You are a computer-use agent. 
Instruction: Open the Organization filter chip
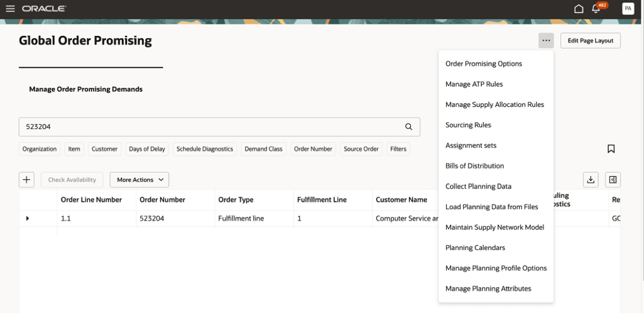tap(40, 149)
